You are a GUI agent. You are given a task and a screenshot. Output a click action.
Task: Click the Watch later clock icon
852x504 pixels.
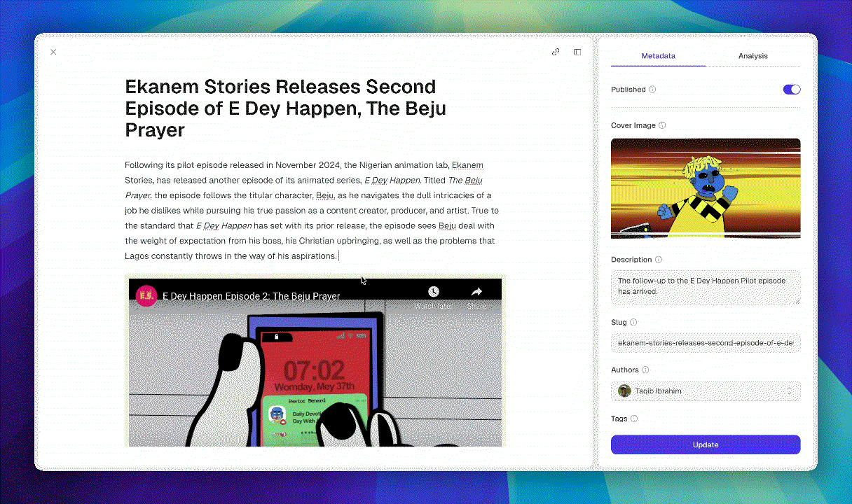[434, 291]
